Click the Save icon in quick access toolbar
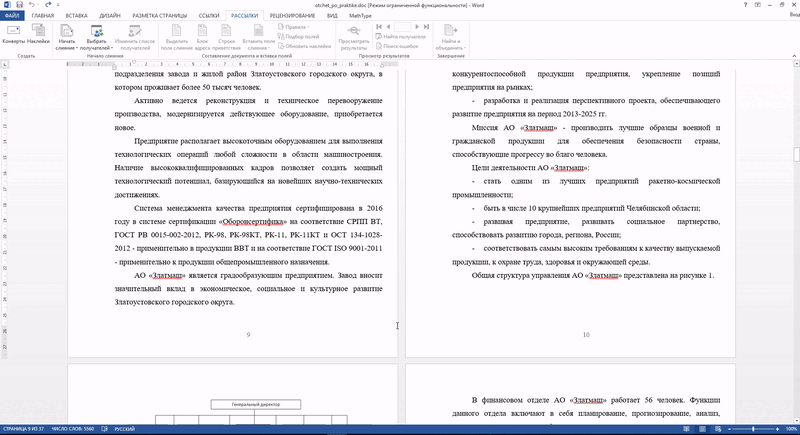The height and width of the screenshot is (435, 800). coord(19,5)
